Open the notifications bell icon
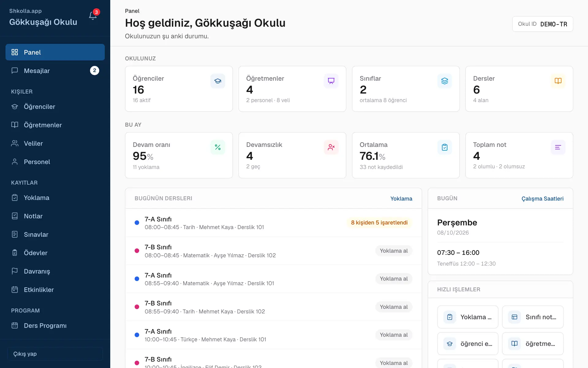 click(x=93, y=16)
